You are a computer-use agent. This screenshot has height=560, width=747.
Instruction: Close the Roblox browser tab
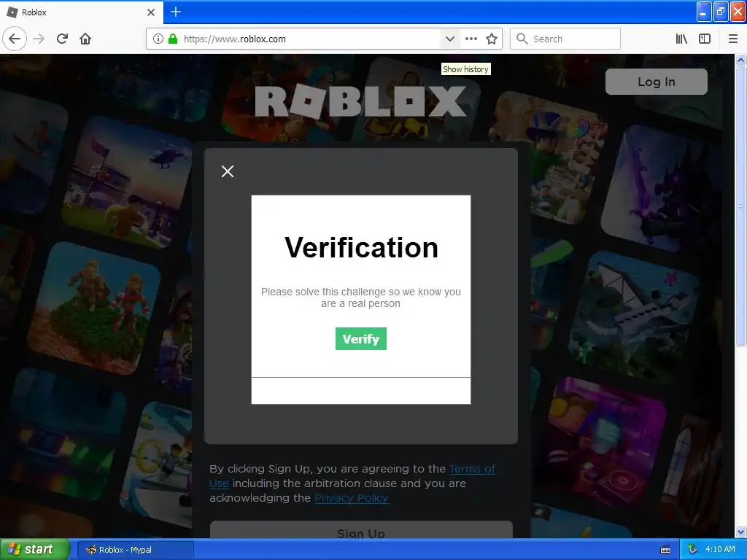pyautogui.click(x=151, y=12)
